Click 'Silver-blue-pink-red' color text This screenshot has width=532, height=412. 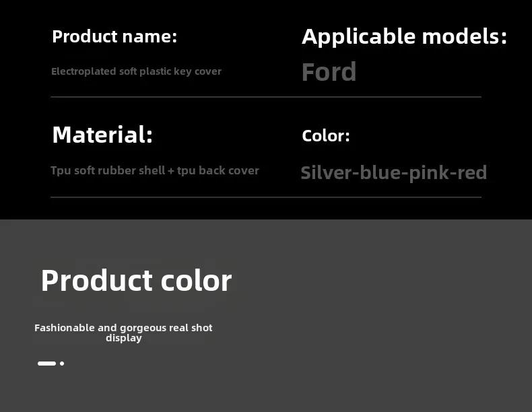[x=394, y=173]
